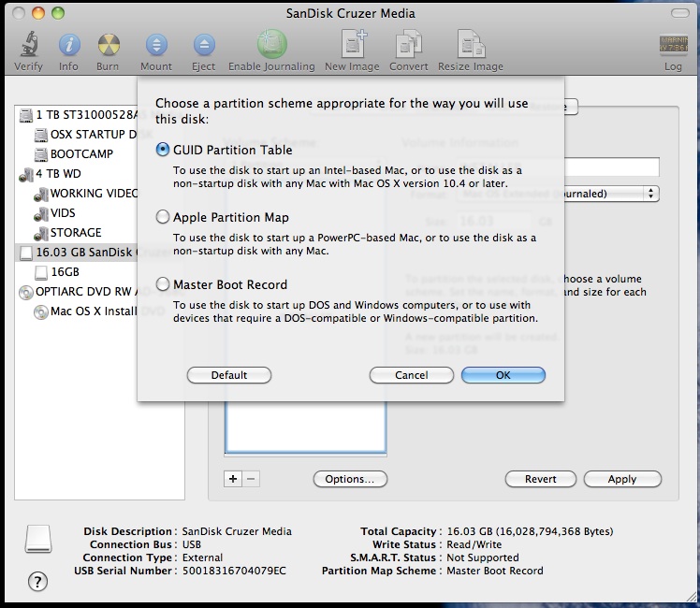This screenshot has height=608, width=700.
Task: Click the Eject toolbar icon
Action: point(204,45)
